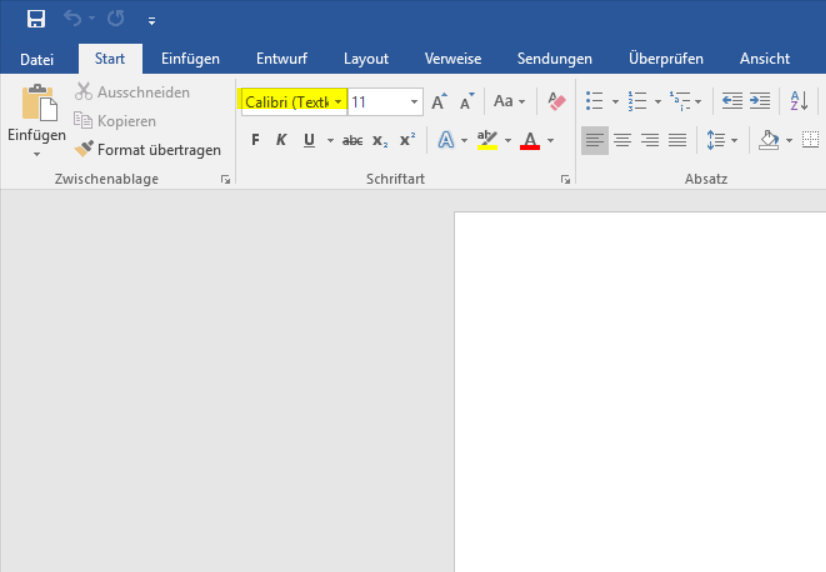Switch to the Einfügen tab
The image size is (826, 572).
coord(190,59)
